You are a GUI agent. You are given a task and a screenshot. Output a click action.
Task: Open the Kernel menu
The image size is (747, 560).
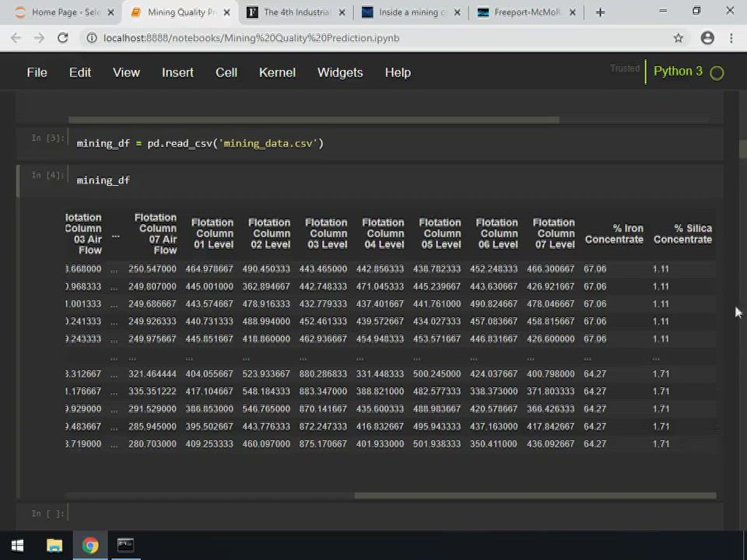277,72
